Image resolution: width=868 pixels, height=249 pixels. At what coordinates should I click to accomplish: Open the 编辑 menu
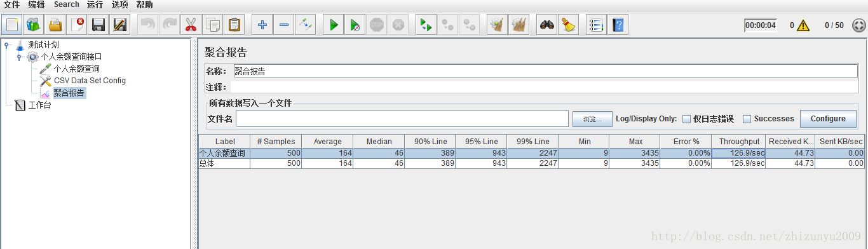click(37, 4)
